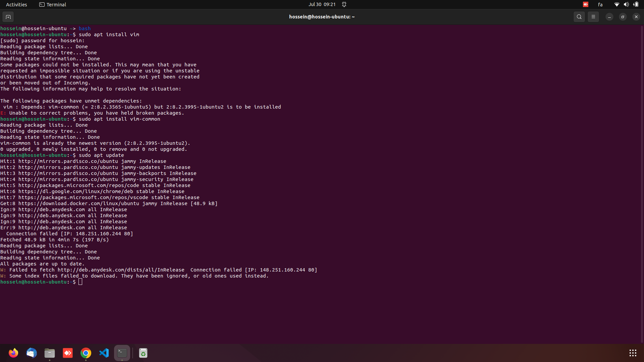Image resolution: width=644 pixels, height=362 pixels.
Task: Click the 'W: Failed to fetch' warning line
Action: [x=159, y=270]
